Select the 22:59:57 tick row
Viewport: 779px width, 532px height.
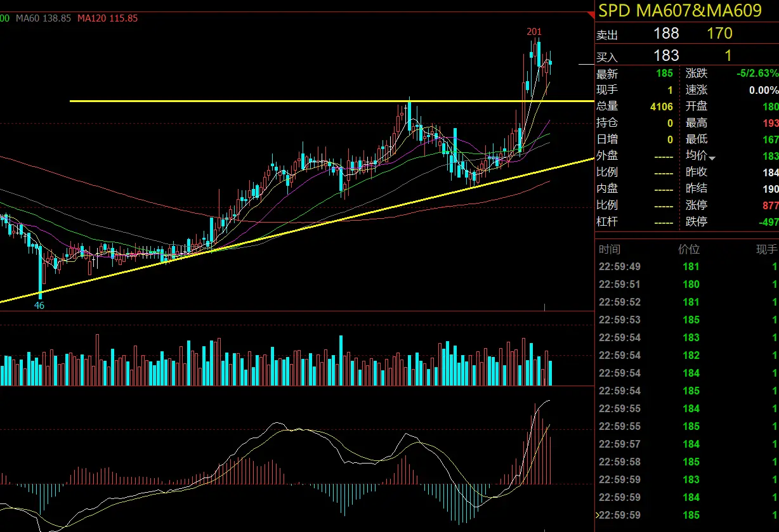click(687, 444)
